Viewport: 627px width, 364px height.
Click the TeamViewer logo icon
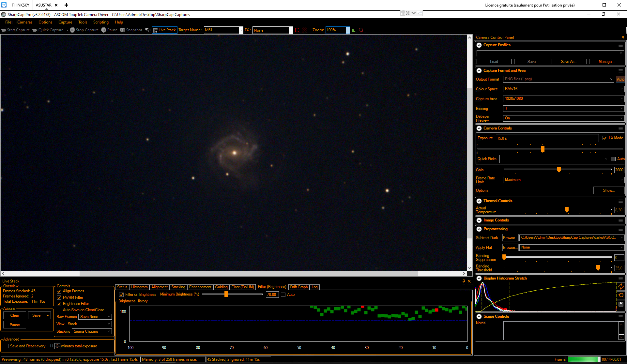point(4,5)
